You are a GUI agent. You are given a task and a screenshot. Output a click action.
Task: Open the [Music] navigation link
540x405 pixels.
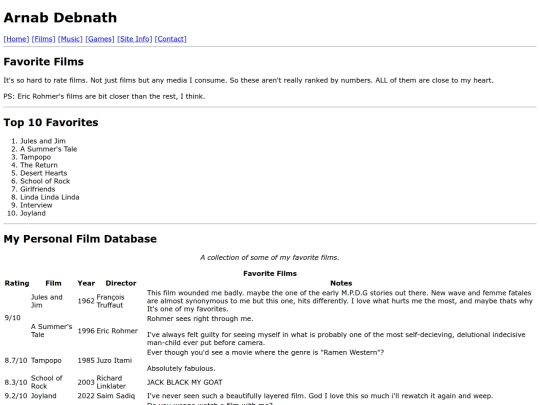click(70, 39)
